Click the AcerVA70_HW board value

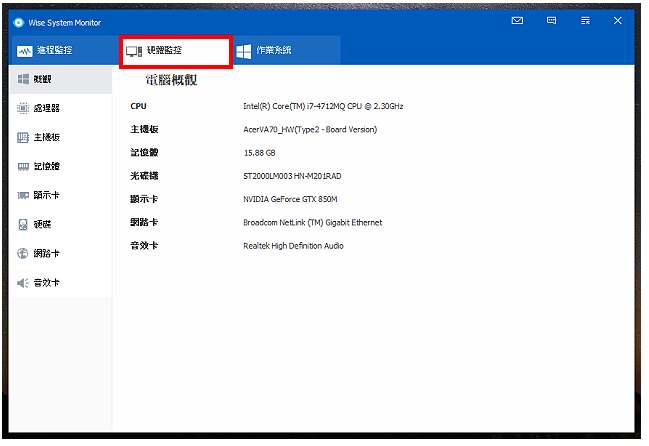[x=310, y=129]
